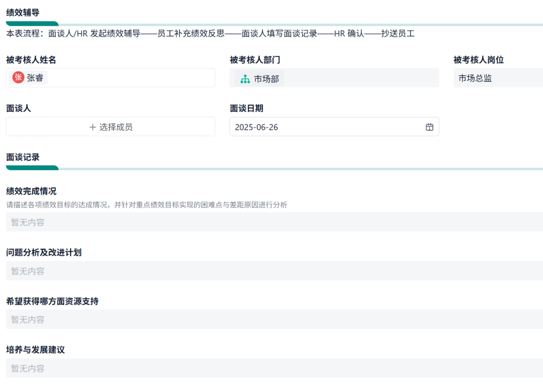
Task: Click the 市场总监 position field
Action: click(498, 78)
